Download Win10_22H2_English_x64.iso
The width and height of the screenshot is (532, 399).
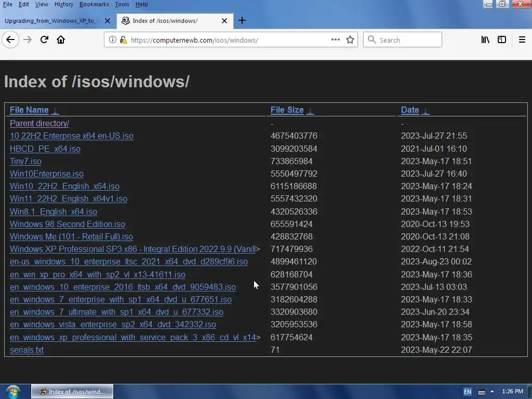(64, 187)
